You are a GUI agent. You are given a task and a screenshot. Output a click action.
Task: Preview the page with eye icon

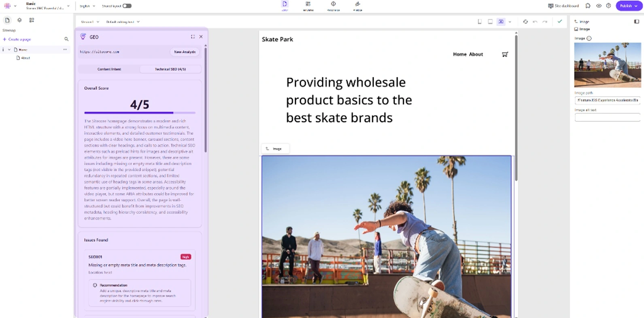[x=599, y=6]
